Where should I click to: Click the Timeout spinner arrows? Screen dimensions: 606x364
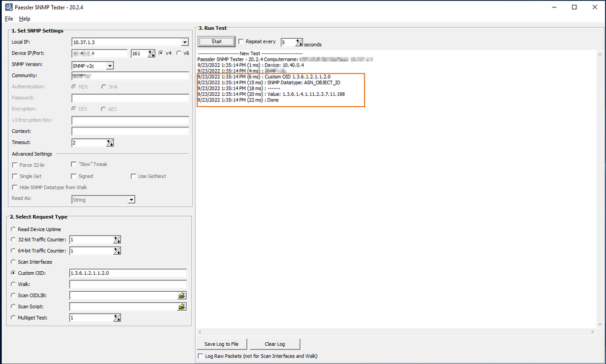[x=110, y=143]
